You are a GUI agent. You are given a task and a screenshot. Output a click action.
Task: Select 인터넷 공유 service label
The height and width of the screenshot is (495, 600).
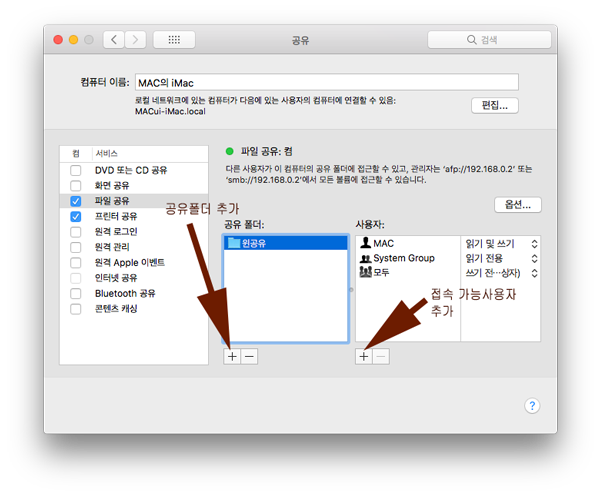point(116,278)
